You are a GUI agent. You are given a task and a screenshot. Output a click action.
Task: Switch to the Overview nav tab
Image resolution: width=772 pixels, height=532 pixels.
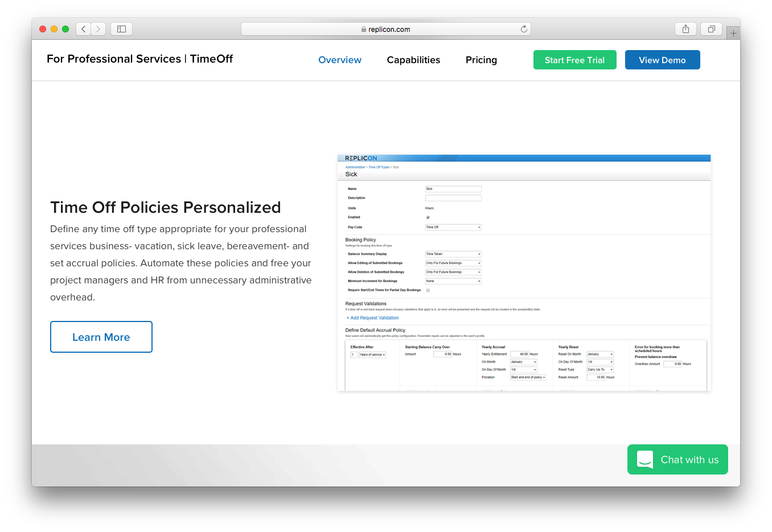point(340,60)
